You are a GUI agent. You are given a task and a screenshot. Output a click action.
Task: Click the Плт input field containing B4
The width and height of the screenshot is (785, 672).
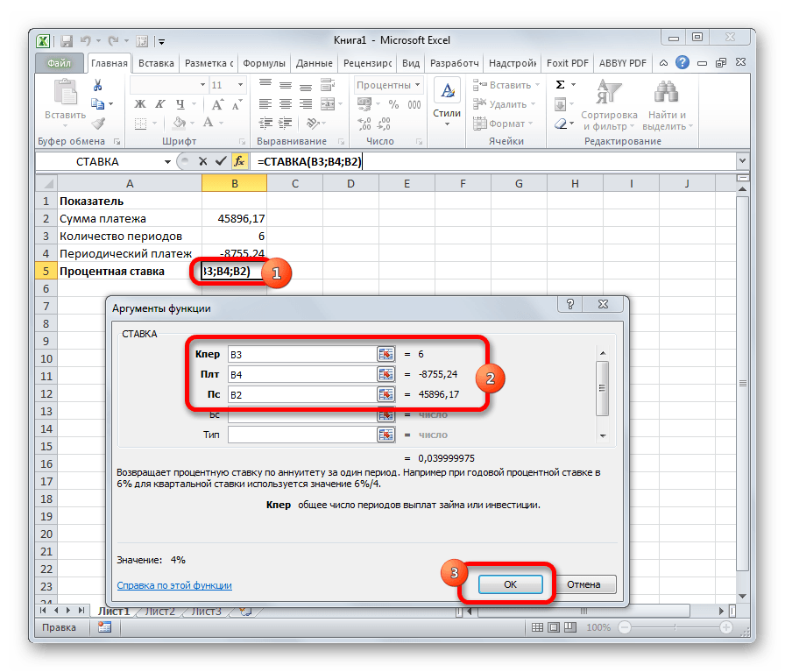(300, 374)
